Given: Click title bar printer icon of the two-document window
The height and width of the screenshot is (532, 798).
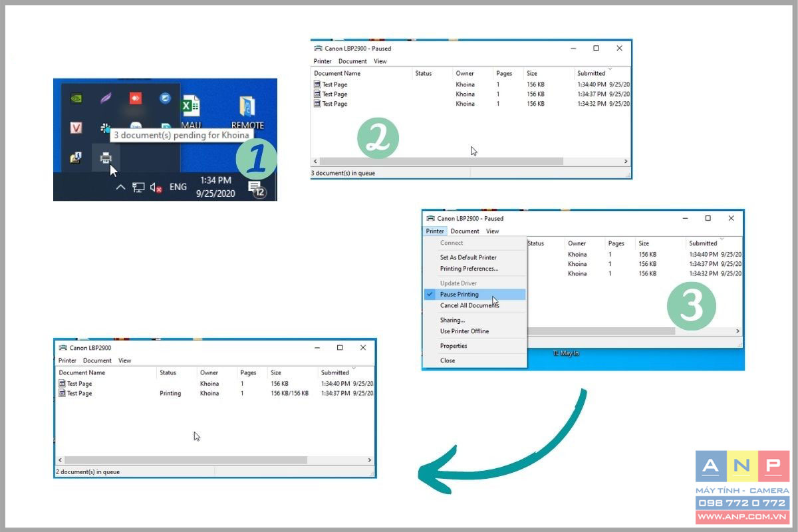Looking at the screenshot, I should [x=63, y=347].
